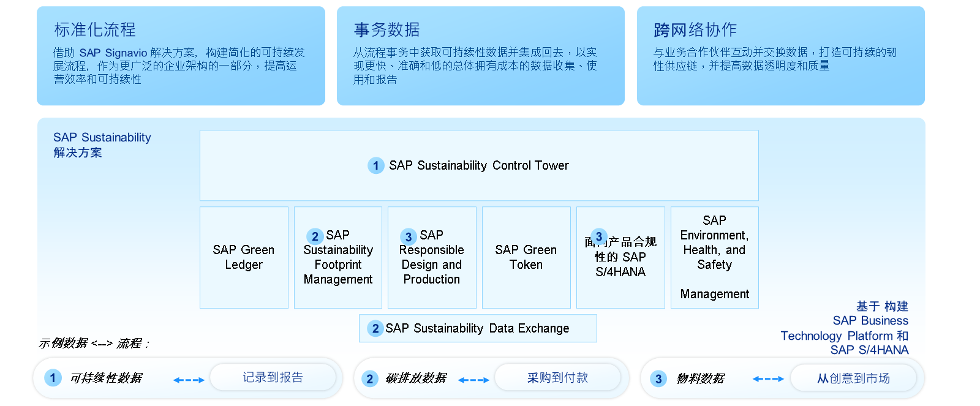The image size is (980, 406).
Task: Click the 记录到报告 process pill
Action: tap(273, 377)
